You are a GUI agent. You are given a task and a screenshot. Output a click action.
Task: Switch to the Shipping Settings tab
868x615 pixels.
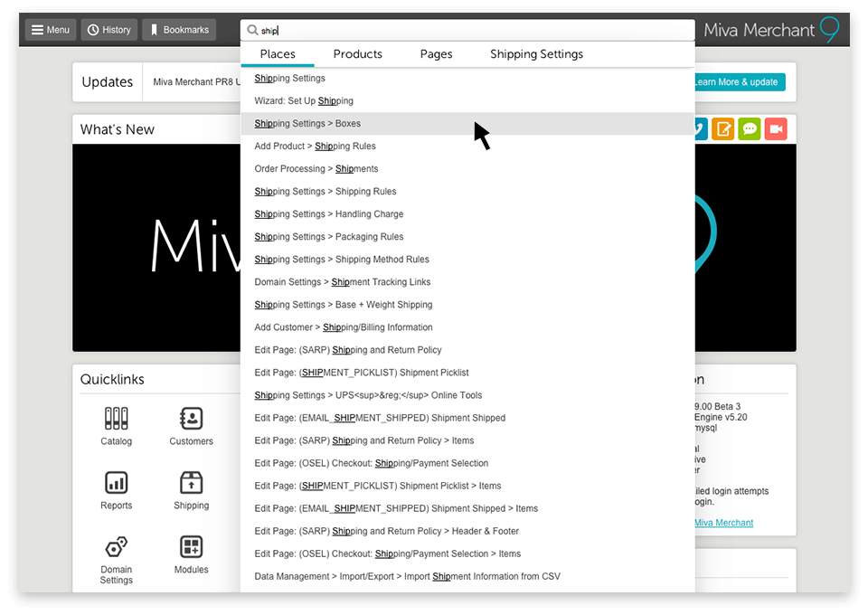[x=536, y=54]
